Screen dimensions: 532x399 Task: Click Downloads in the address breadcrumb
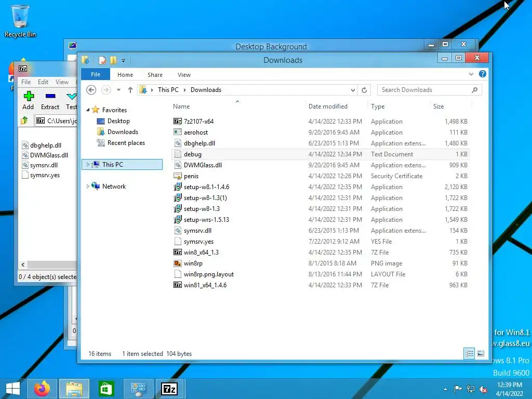pos(206,90)
